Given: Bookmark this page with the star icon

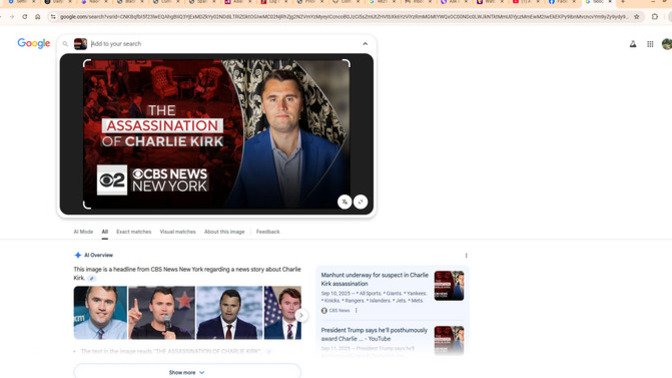Looking at the screenshot, I should coord(637,17).
